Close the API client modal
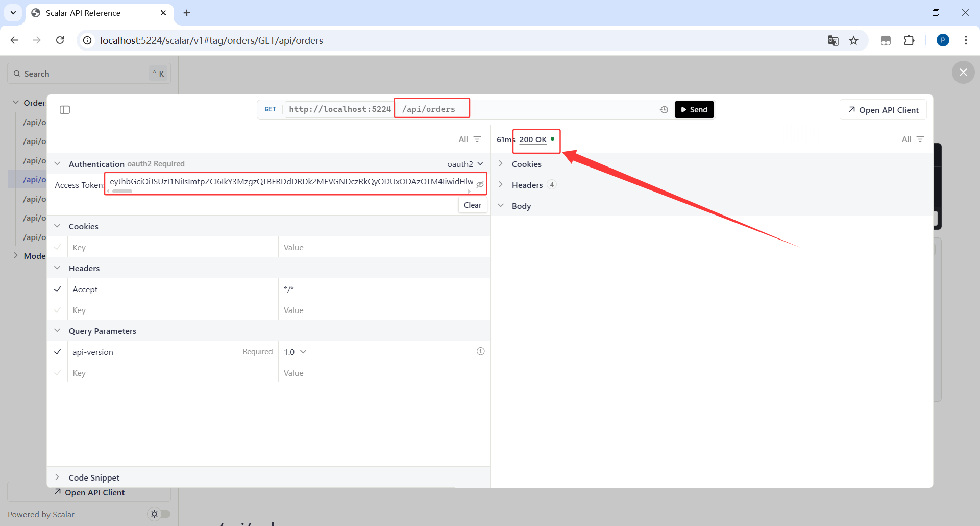 coord(963,73)
